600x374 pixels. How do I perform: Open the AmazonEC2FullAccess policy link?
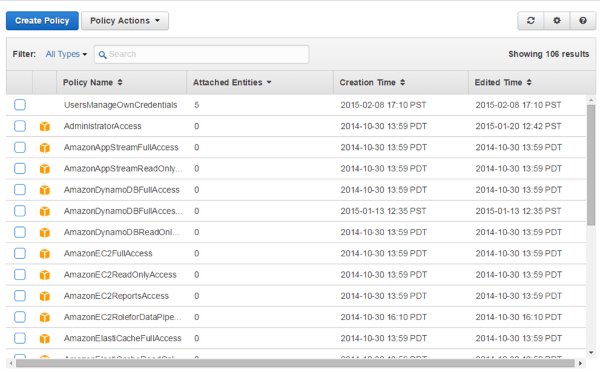coord(108,253)
